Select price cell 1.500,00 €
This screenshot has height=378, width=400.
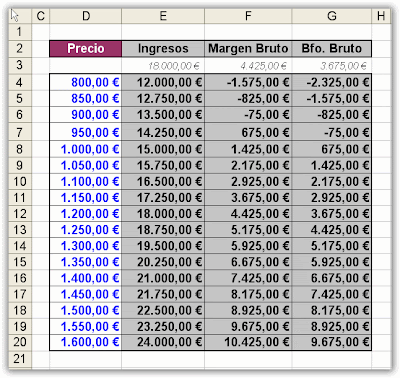click(86, 310)
